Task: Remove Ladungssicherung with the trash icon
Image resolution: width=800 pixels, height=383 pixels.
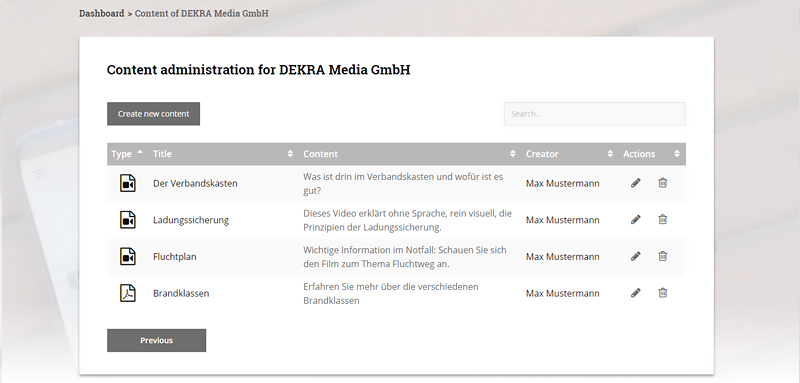Action: pyautogui.click(x=662, y=219)
